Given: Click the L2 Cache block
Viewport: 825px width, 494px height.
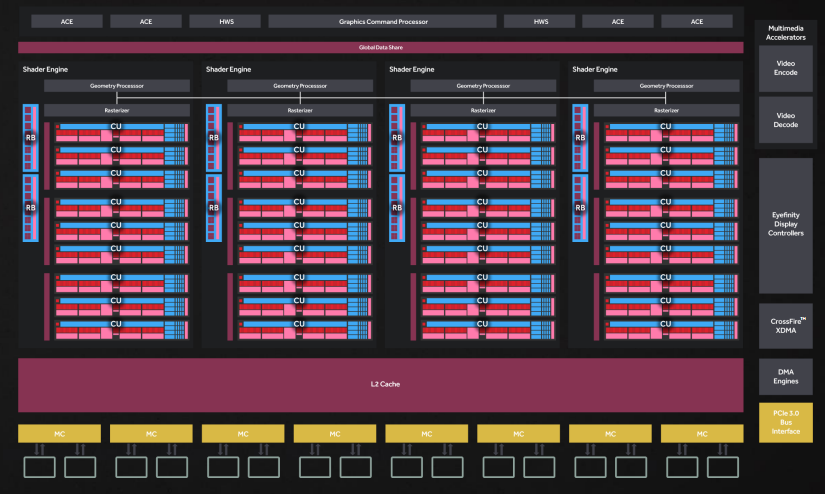Looking at the screenshot, I should click(x=381, y=384).
